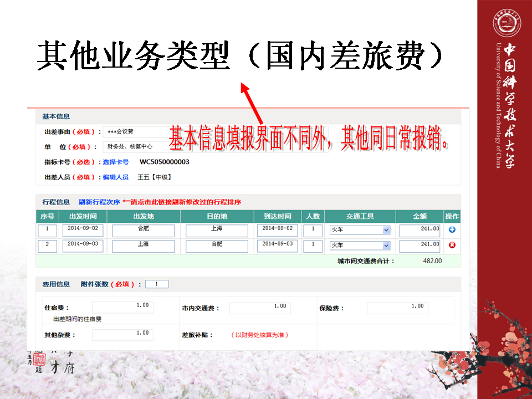Click row 2 departure date 2014-09-03
The height and width of the screenshot is (399, 532).
[83, 246]
